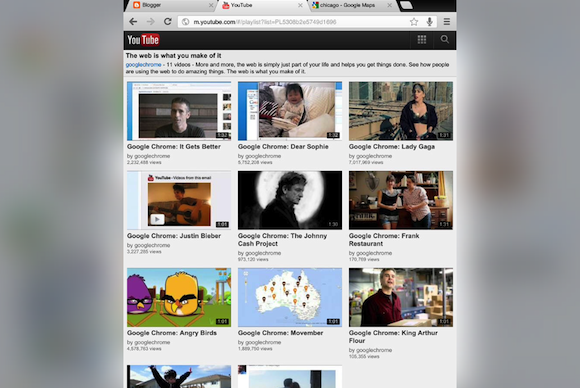This screenshot has height=388, width=580.
Task: Open the King Arthur Flour thumbnail
Action: coord(401,297)
